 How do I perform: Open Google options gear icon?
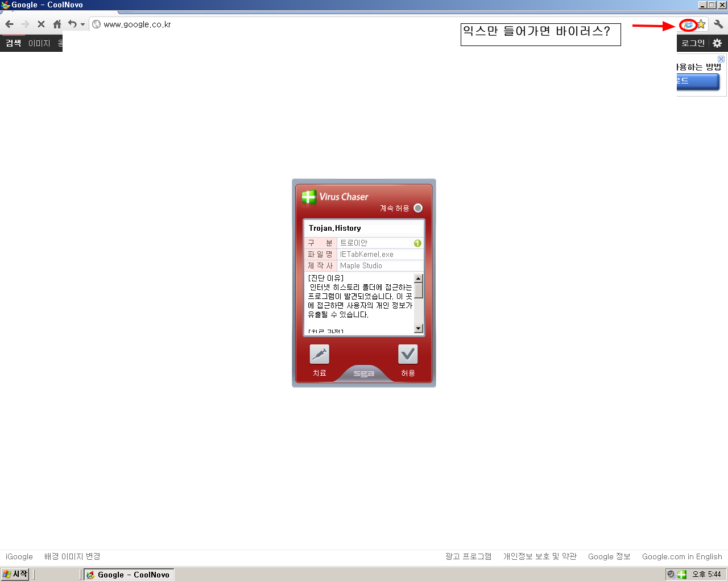coord(717,43)
